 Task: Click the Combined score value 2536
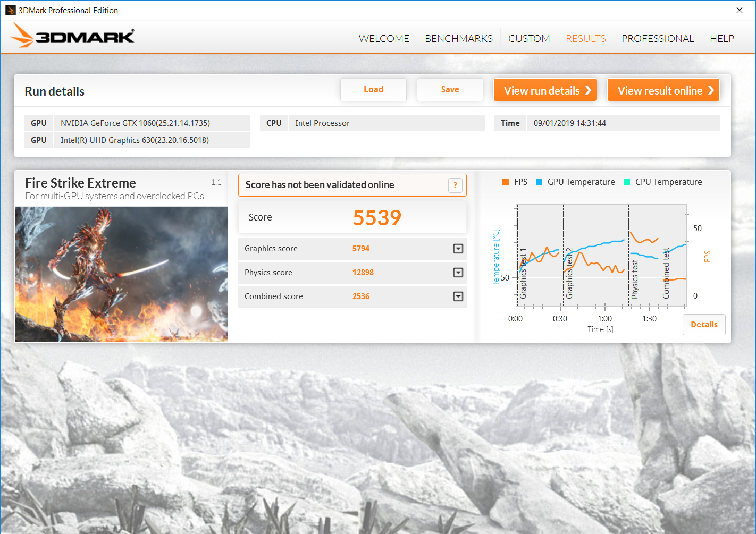[x=361, y=296]
